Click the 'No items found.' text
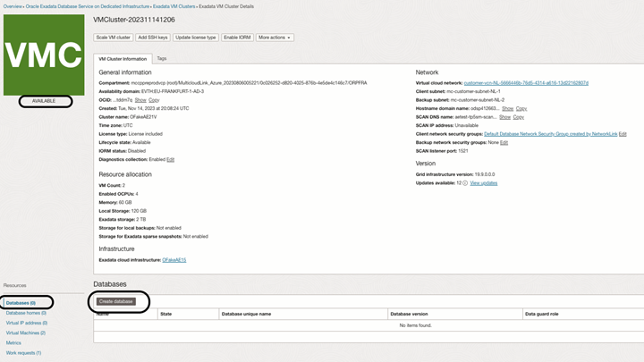Screen dimensions: 644x362 point(416,325)
